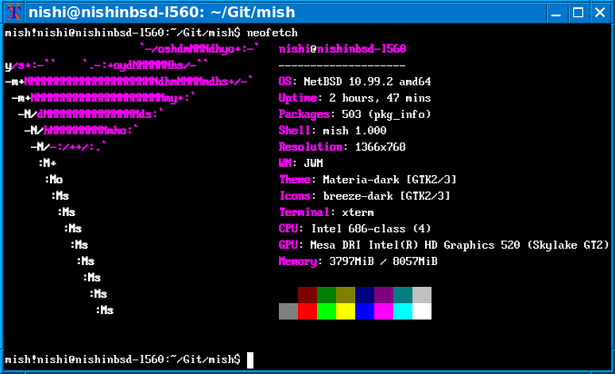Close the xterm window

pos(600,13)
